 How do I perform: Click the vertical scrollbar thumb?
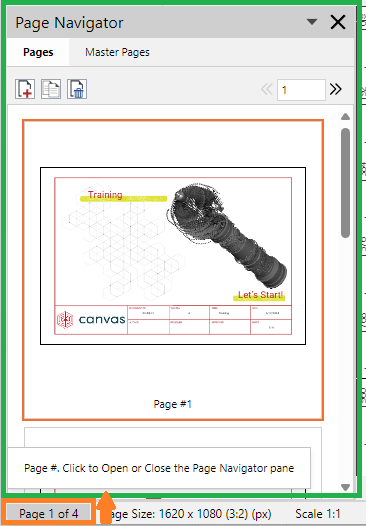[x=346, y=183]
